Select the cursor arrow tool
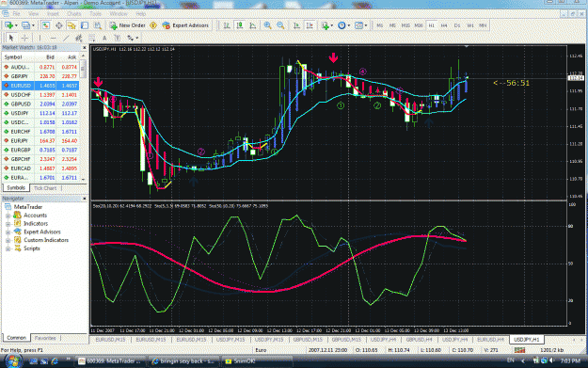This screenshot has height=368, width=588. (11, 38)
